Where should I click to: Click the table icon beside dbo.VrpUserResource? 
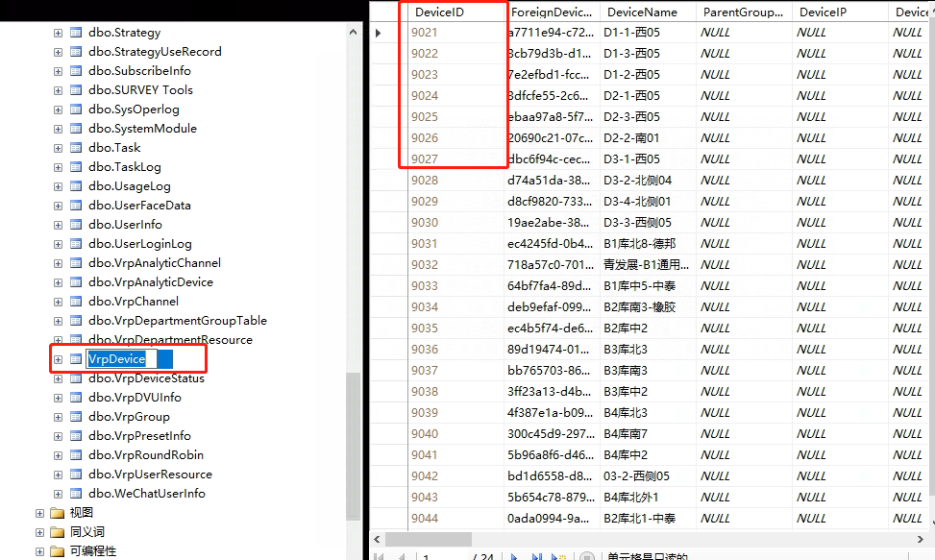76,475
